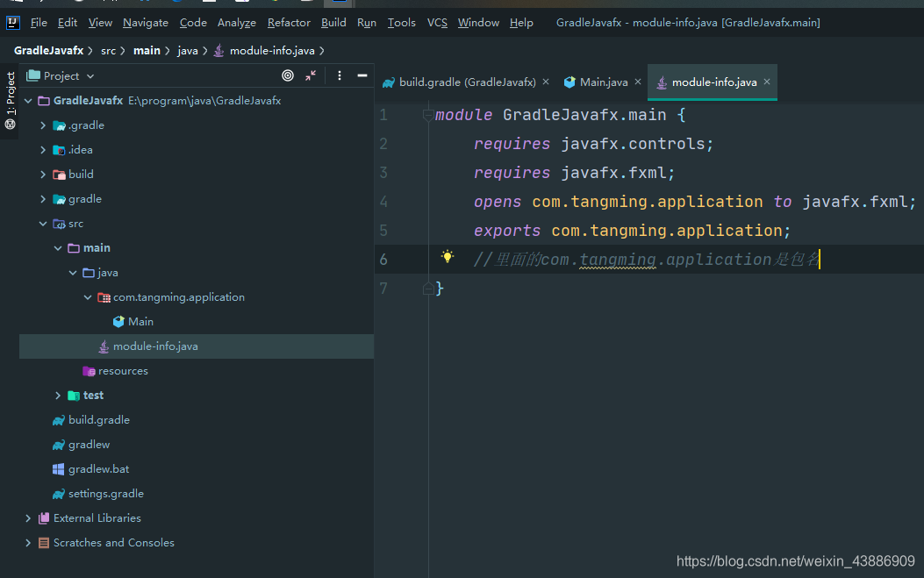Click the .gradle folder icon
Viewport: 924px width, 578px height.
click(59, 125)
